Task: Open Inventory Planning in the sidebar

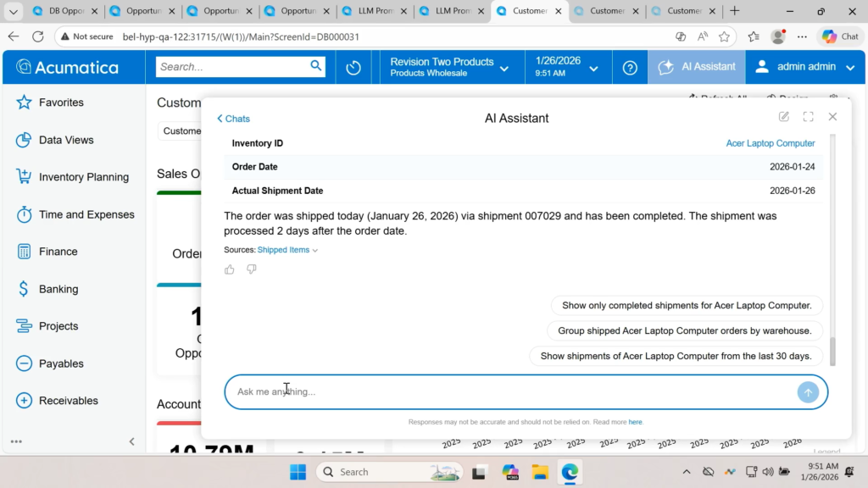Action: pyautogui.click(x=83, y=177)
